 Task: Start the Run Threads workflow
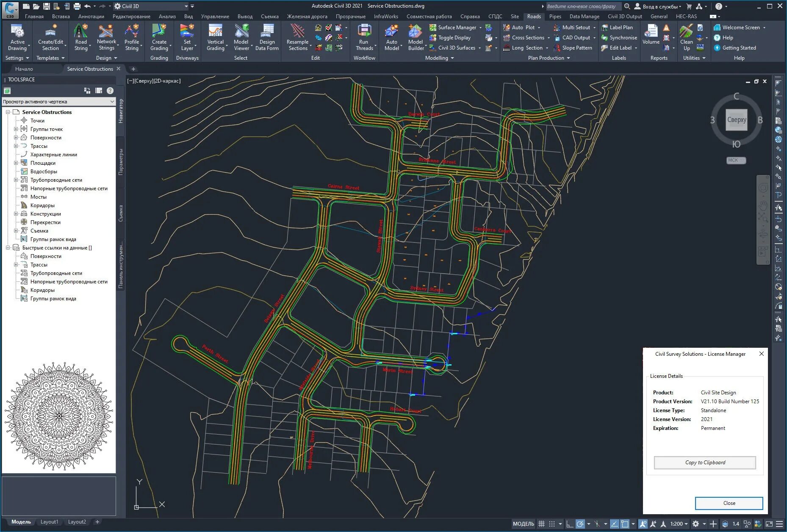(x=364, y=37)
